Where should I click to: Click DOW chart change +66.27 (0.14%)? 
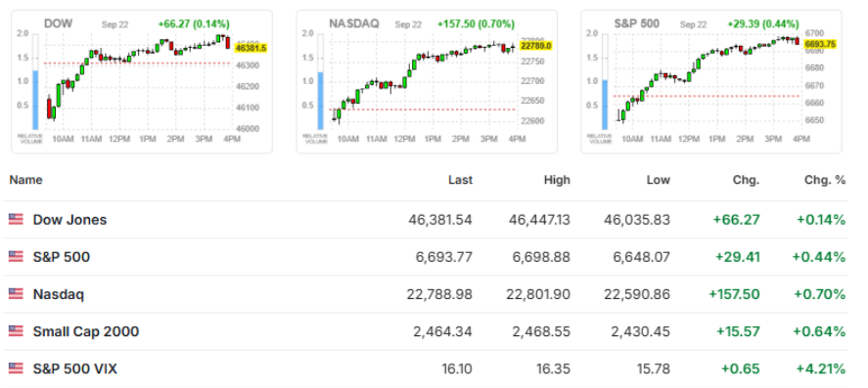tap(194, 24)
